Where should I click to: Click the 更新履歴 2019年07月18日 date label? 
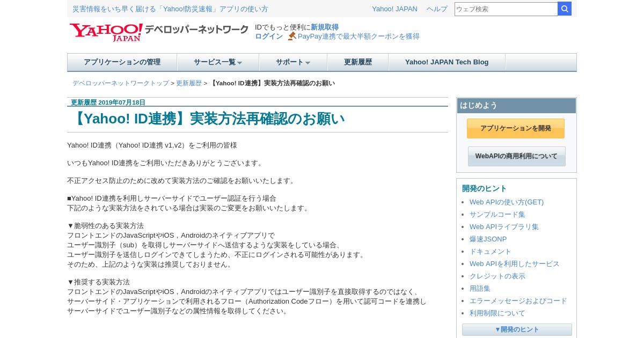[x=108, y=102]
